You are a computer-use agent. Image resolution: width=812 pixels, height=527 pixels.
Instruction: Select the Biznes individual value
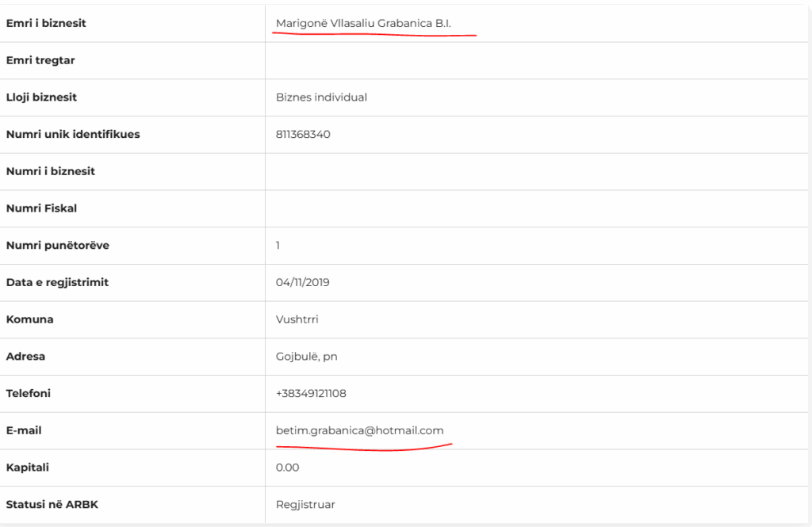coord(321,97)
